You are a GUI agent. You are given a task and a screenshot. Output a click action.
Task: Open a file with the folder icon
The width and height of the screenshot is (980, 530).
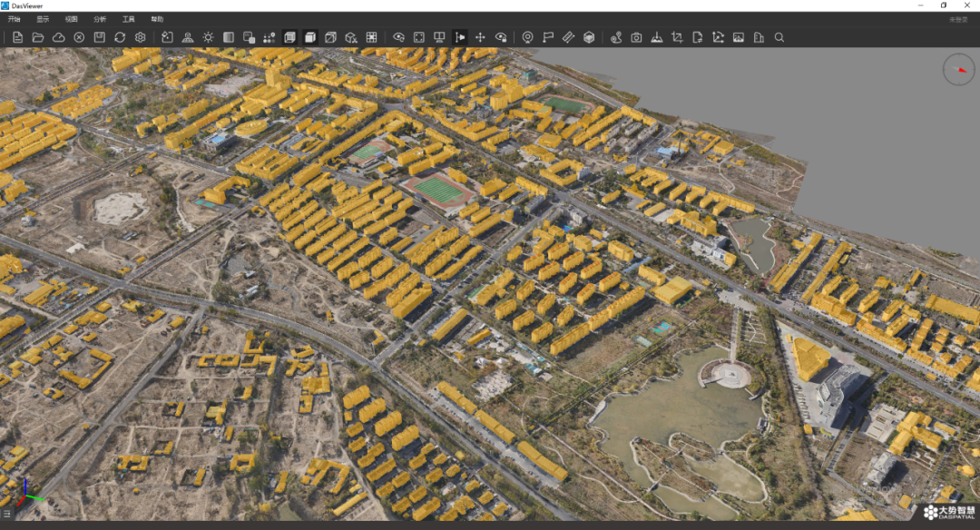(38, 37)
